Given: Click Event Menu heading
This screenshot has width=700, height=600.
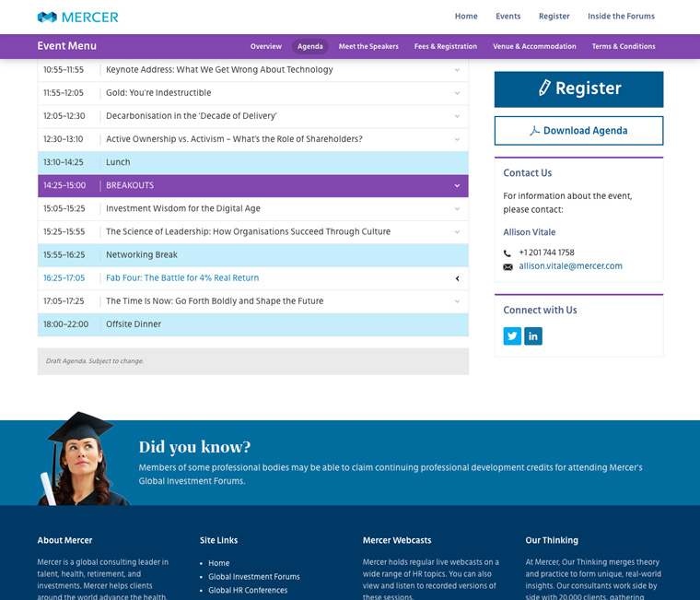Looking at the screenshot, I should tap(67, 46).
